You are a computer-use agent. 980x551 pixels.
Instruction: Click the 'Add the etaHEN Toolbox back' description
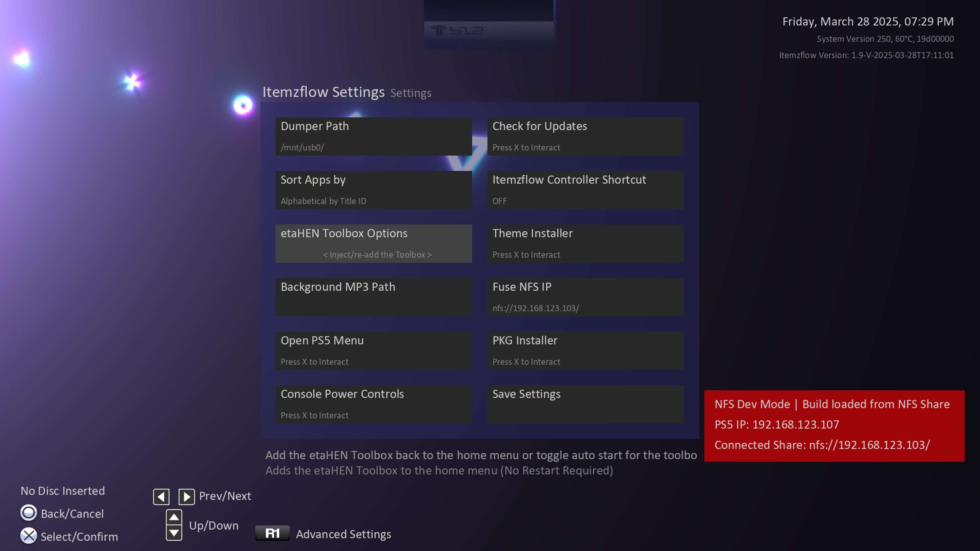(481, 455)
